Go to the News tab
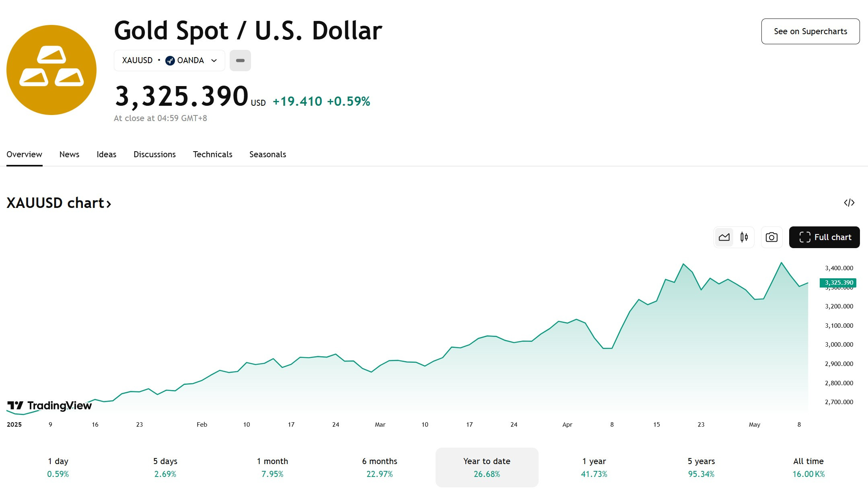 [x=69, y=154]
